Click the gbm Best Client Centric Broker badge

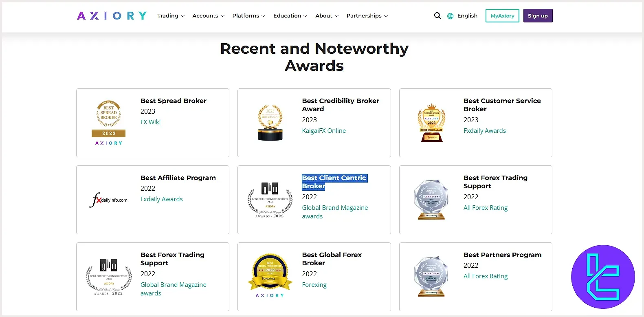270,200
